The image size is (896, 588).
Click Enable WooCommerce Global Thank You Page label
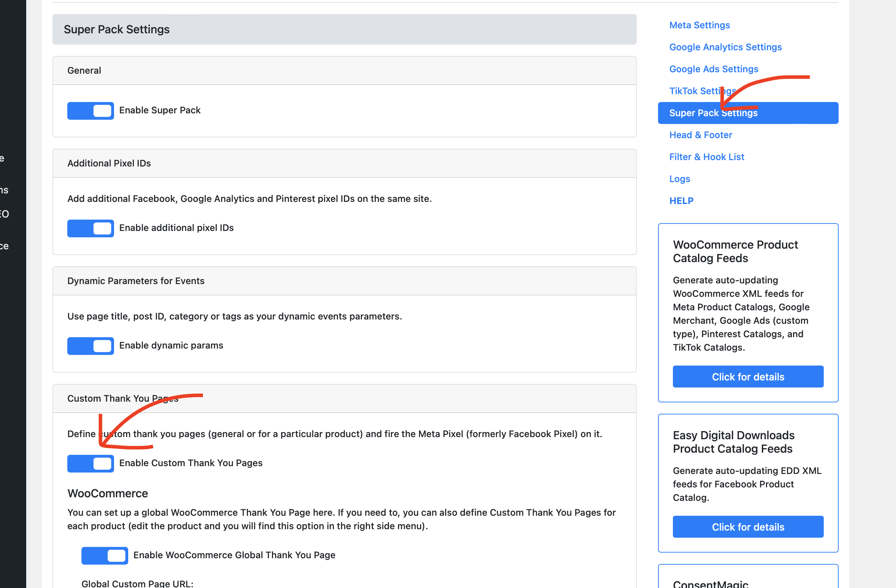[234, 555]
